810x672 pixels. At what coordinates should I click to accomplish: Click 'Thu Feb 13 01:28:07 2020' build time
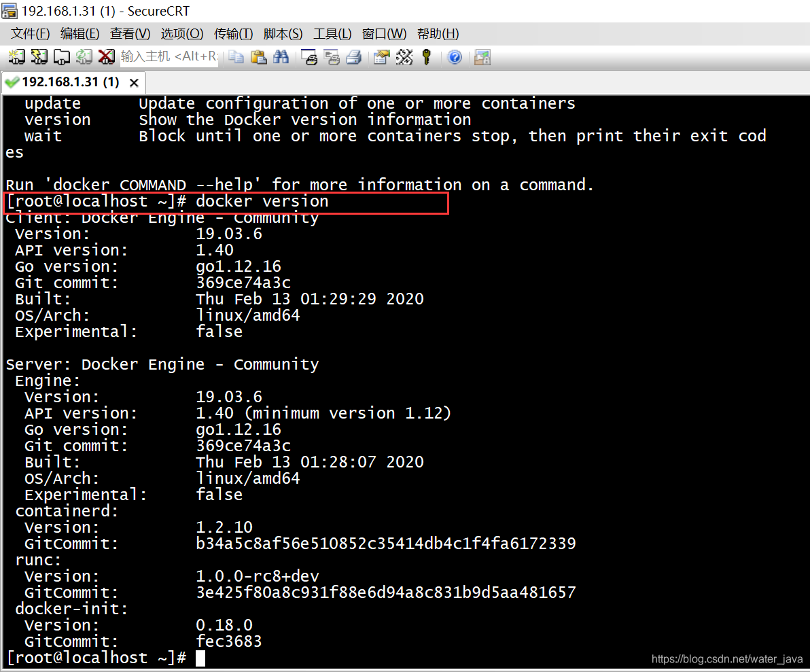pyautogui.click(x=310, y=462)
